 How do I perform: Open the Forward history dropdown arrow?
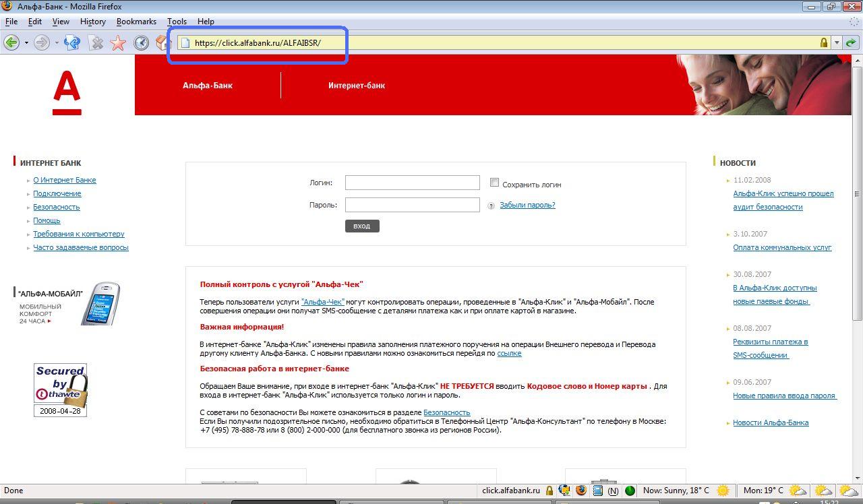point(57,42)
